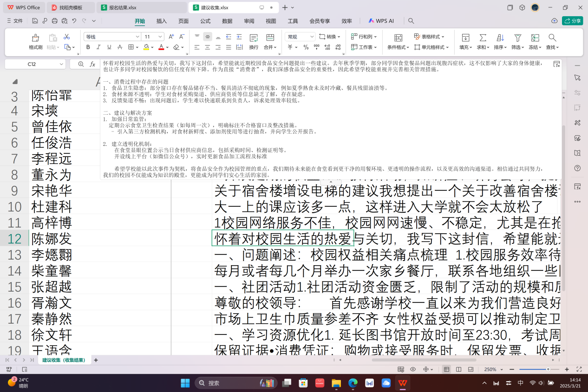The width and height of the screenshot is (588, 392).
Task: Click the 条件格式 conditional formatting icon
Action: [x=398, y=38]
